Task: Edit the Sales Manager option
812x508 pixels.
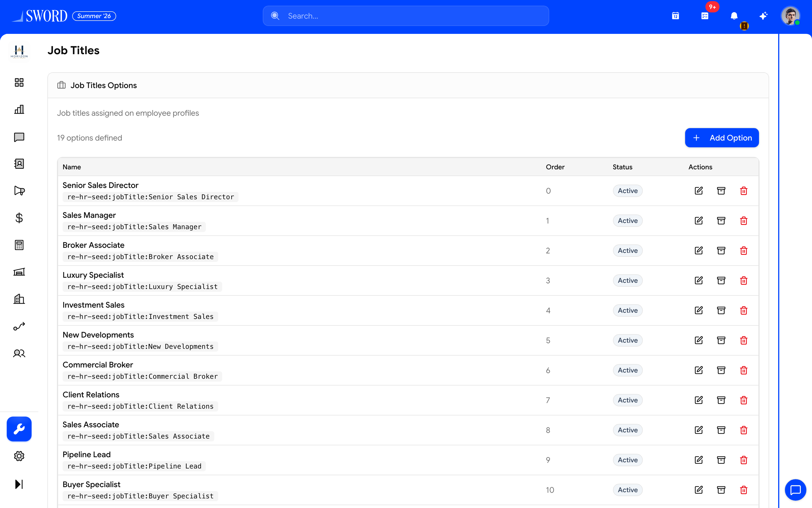Action: click(x=699, y=221)
